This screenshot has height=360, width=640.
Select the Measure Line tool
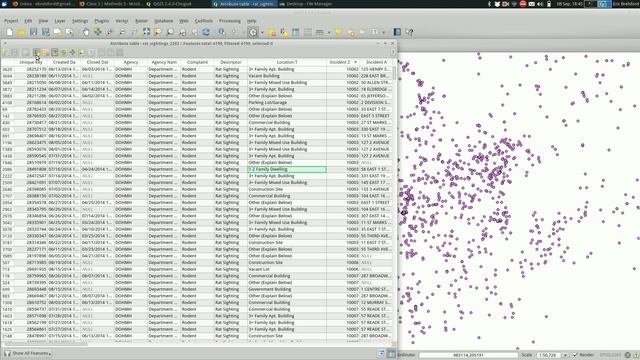(320, 32)
